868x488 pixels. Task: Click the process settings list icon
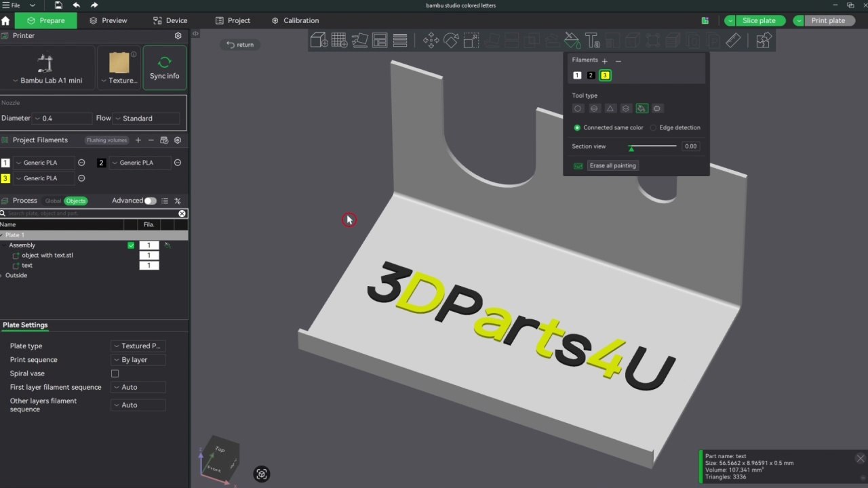pos(165,201)
